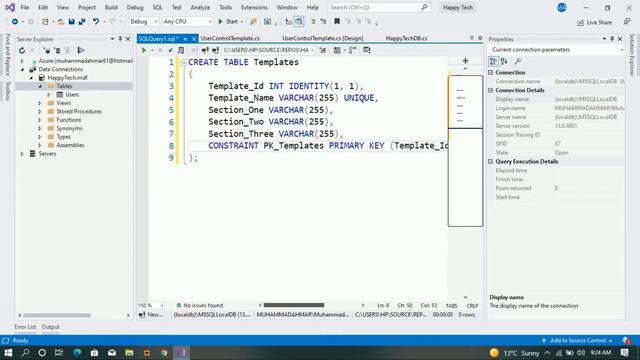Sort properties alphabetically
This screenshot has height=360, width=640.
(504, 61)
